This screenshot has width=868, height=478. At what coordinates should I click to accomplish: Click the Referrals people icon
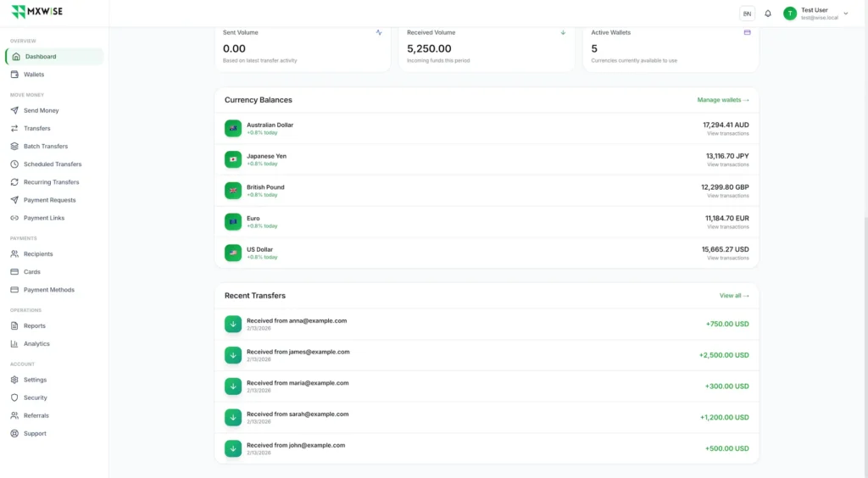point(14,415)
